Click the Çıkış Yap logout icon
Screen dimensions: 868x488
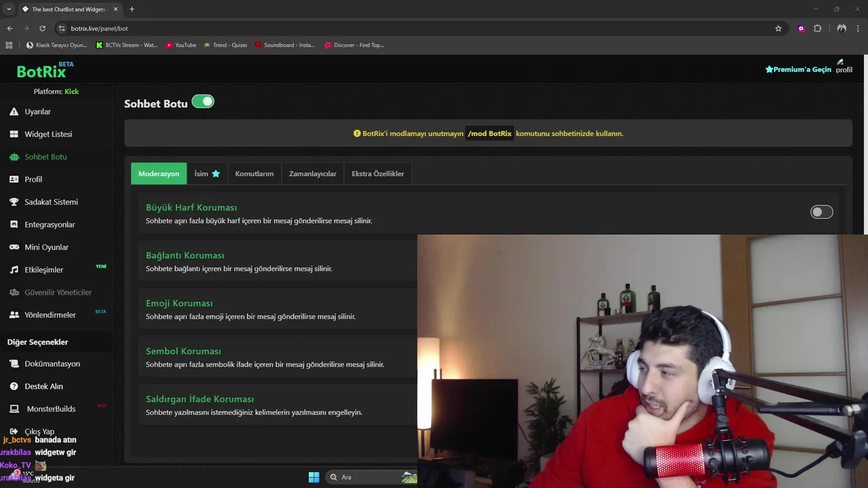point(14,432)
